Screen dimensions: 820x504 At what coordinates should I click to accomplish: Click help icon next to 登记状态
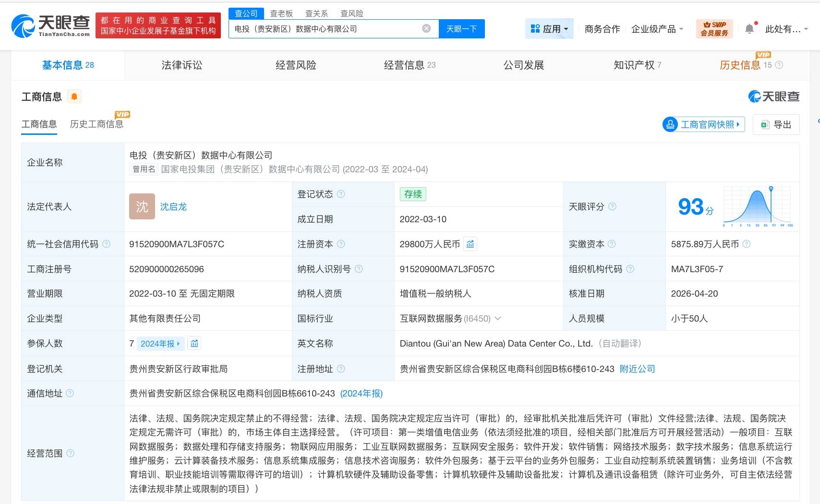[x=341, y=194]
